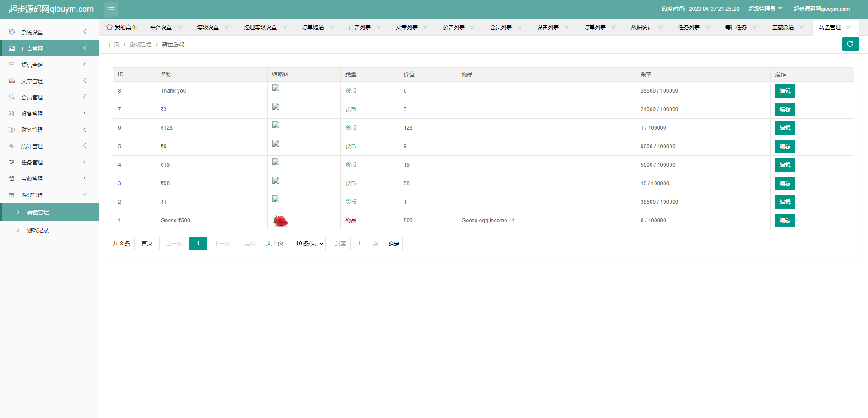Click 编辑 for the Thank you row
868x418 pixels.
click(785, 91)
